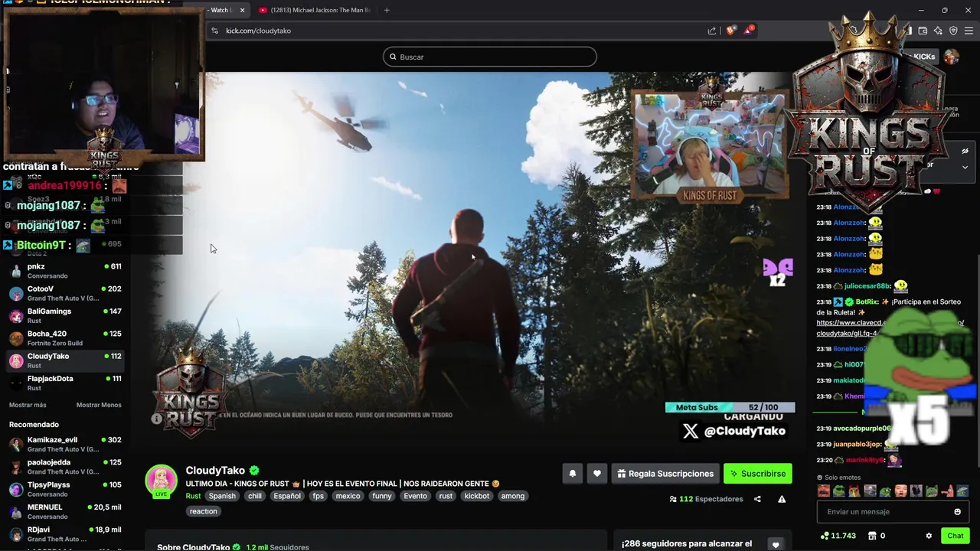The image size is (980, 551).
Task: Click the Rust category link under the title
Action: point(193,496)
